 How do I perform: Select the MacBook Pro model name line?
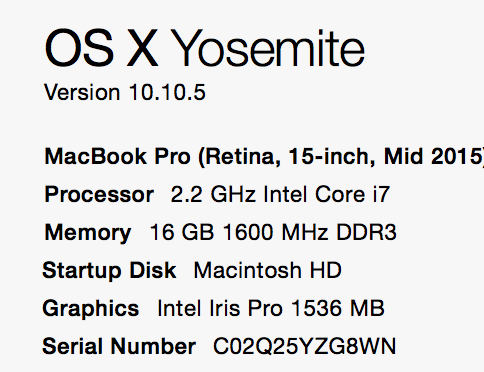click(264, 157)
